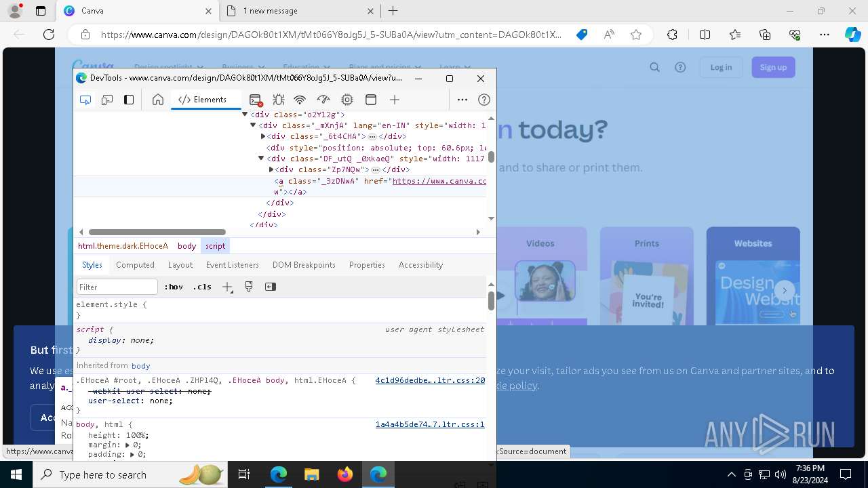Click the Styles Filter input field

coord(117,287)
